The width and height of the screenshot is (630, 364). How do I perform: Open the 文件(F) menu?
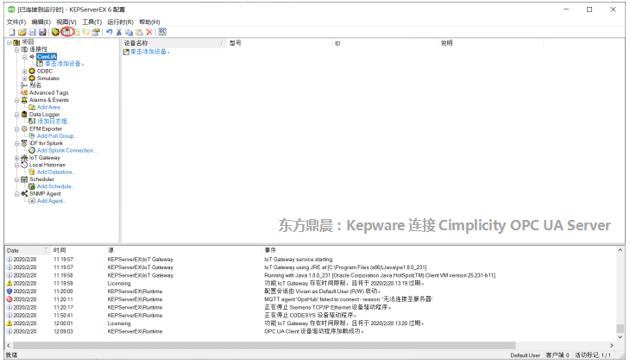click(x=16, y=22)
